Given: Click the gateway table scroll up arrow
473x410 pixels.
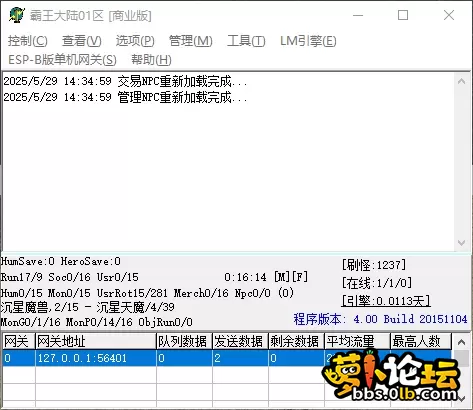Looking at the screenshot, I should click(462, 342).
